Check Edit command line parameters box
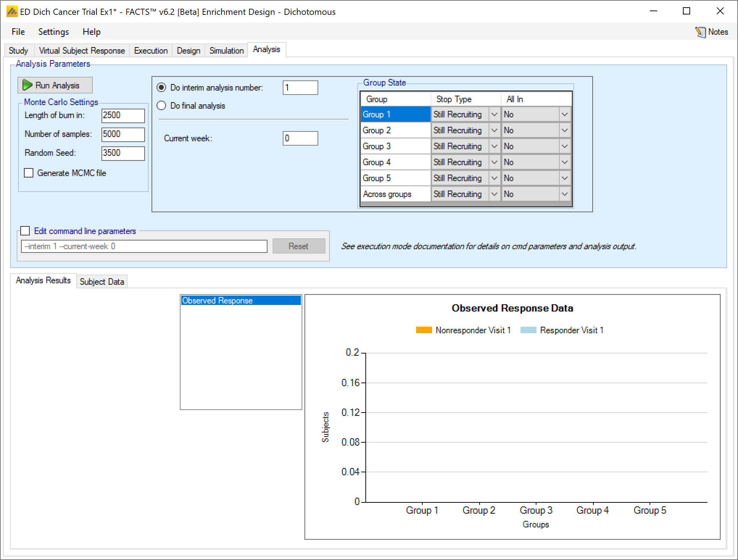Viewport: 738px width, 560px height. pyautogui.click(x=25, y=231)
